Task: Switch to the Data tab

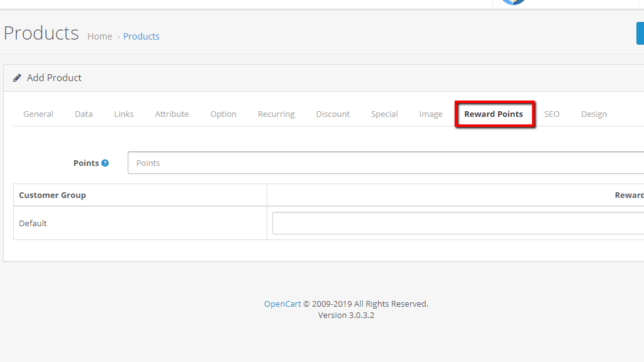Action: tap(84, 114)
